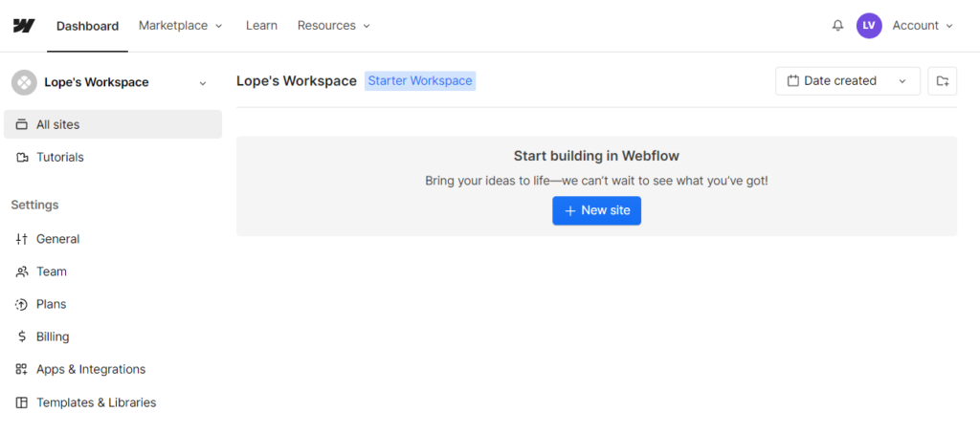Screen dimensions: 980x434
Task: Expand the Account menu
Action: coord(923,26)
